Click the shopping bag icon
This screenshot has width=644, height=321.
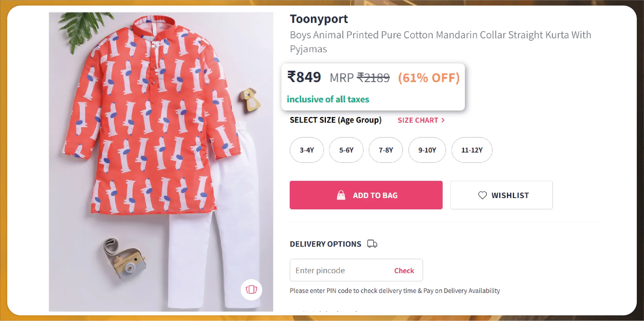pos(341,195)
